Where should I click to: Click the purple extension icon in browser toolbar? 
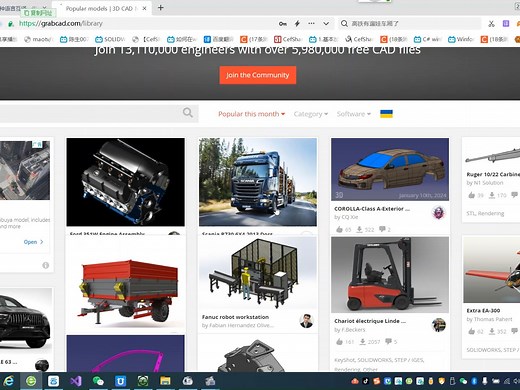pos(506,23)
